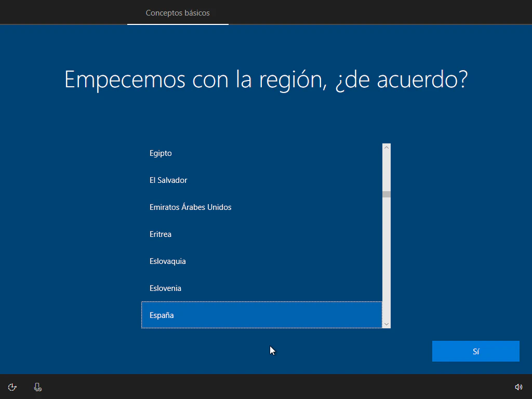The height and width of the screenshot is (399, 532).
Task: Choose Eslovenia from the region list
Action: (x=165, y=288)
